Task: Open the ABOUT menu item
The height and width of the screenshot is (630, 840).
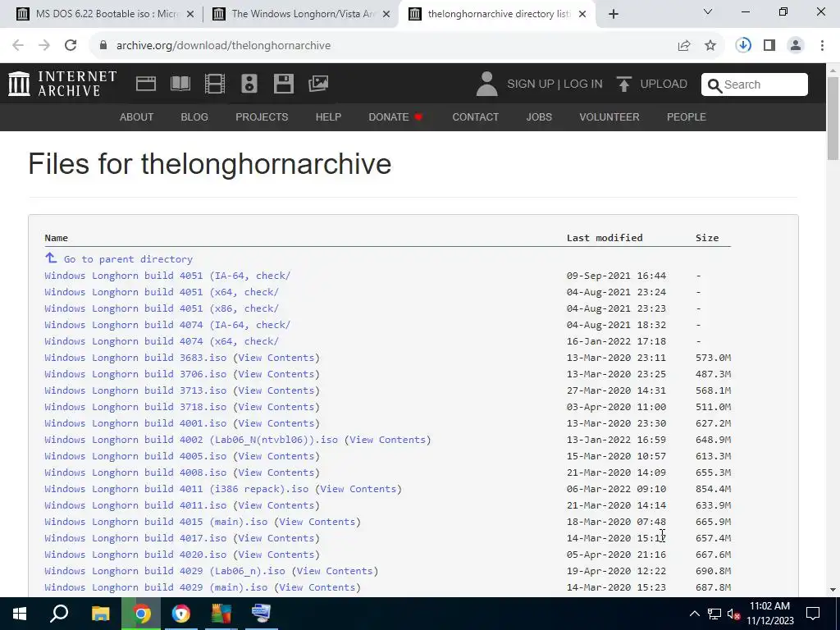Action: pos(137,116)
